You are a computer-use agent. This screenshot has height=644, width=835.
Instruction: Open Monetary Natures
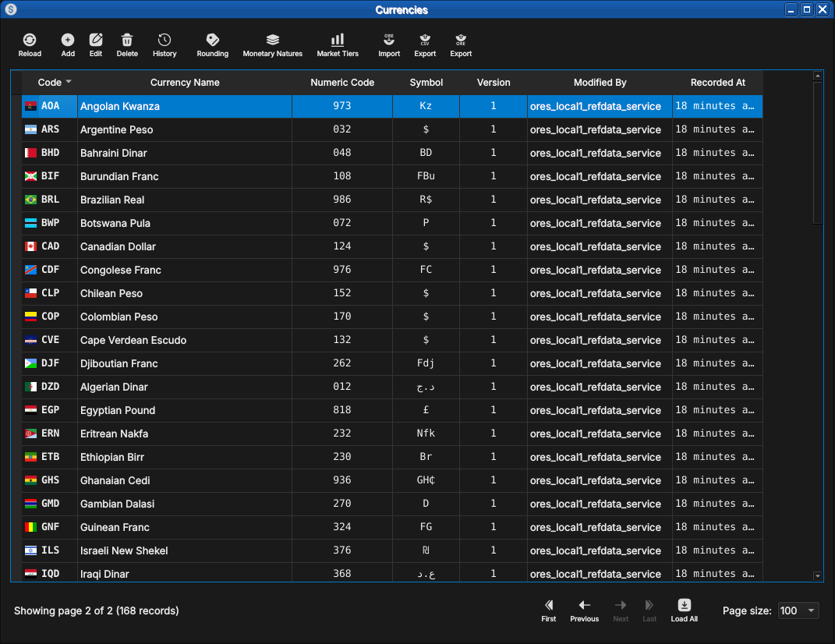point(273,45)
